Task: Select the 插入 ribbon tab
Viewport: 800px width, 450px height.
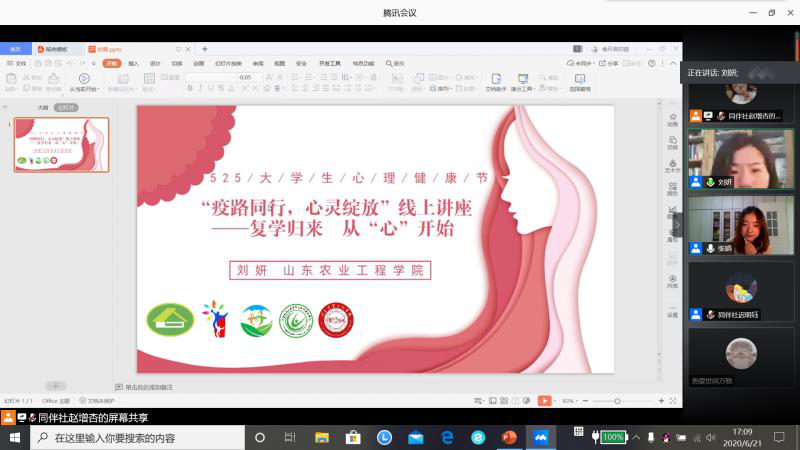Action: pos(133,63)
